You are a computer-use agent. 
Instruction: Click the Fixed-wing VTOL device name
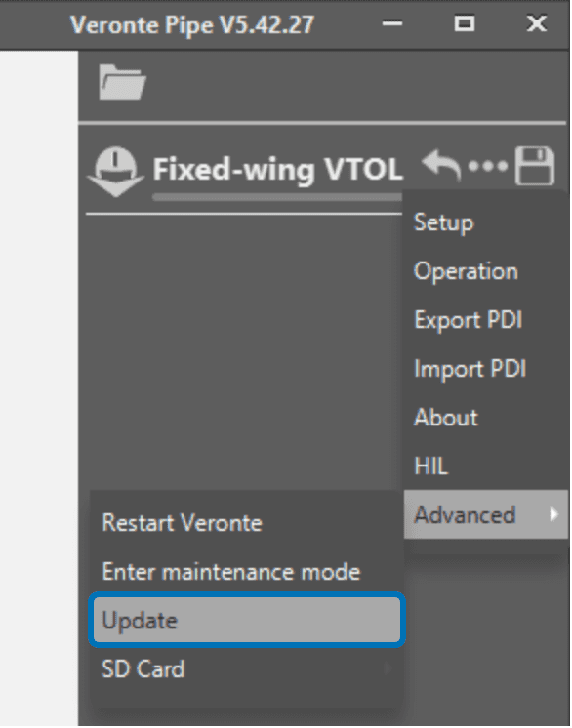(x=278, y=169)
